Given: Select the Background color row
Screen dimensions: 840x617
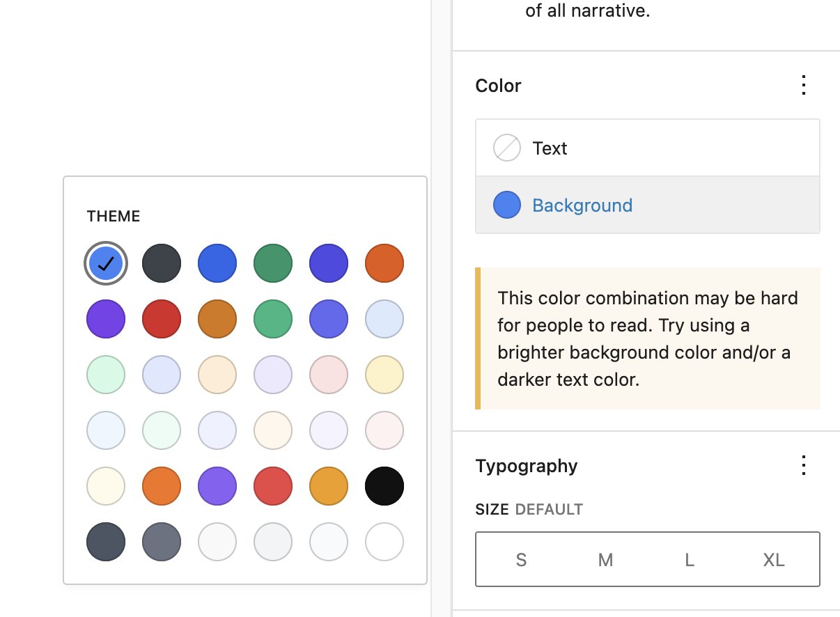Looking at the screenshot, I should (x=647, y=205).
